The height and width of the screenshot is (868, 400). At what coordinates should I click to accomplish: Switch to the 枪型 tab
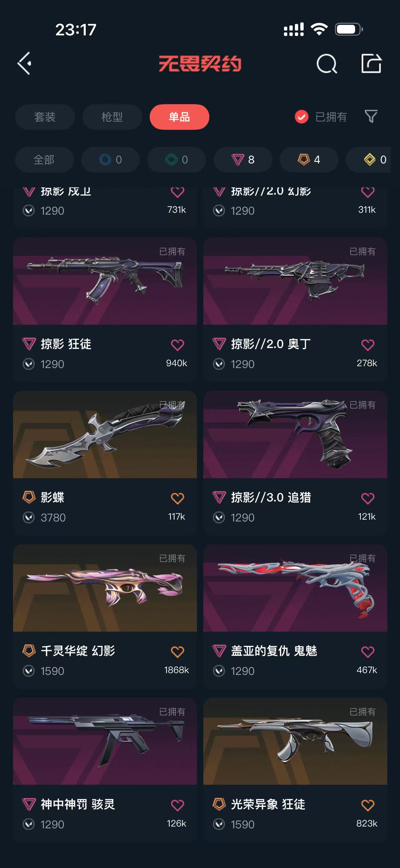[x=112, y=117]
